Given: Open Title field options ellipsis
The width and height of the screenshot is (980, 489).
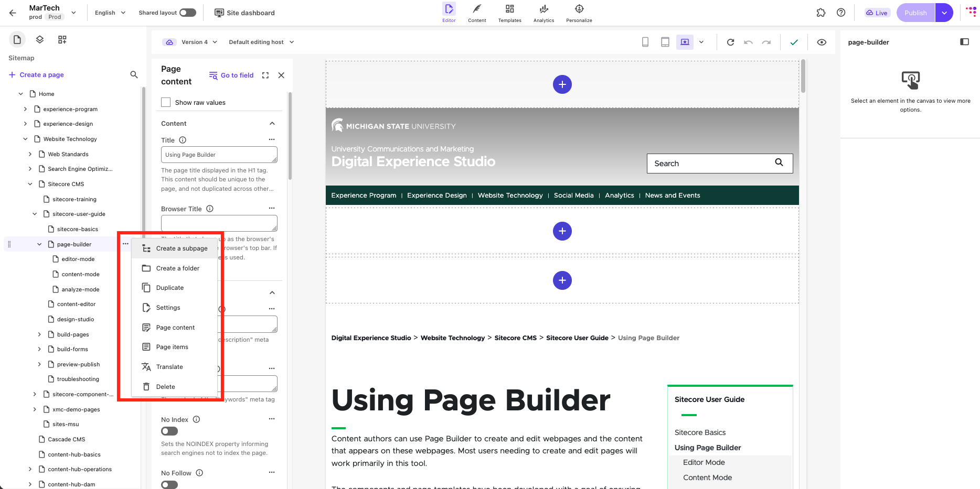Looking at the screenshot, I should coord(272,139).
